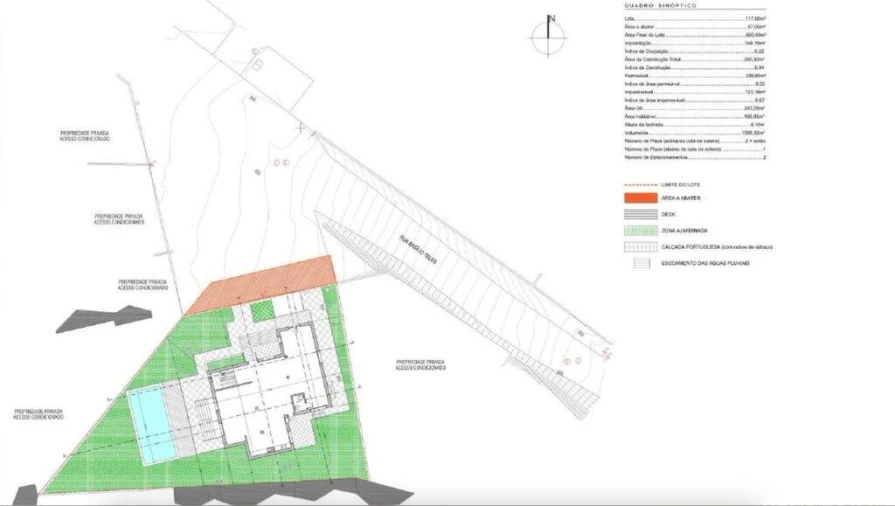Click the gray building shape left of the lot
This screenshot has height=506, width=895.
(x=104, y=319)
